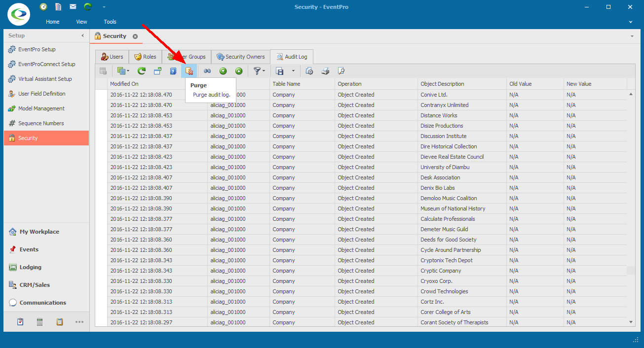This screenshot has height=348, width=644.
Task: Click the green down arrow toolbar icon
Action: pos(239,71)
